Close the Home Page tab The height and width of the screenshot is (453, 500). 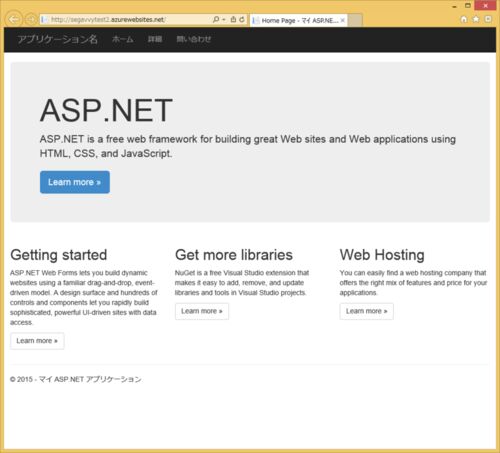click(x=343, y=20)
